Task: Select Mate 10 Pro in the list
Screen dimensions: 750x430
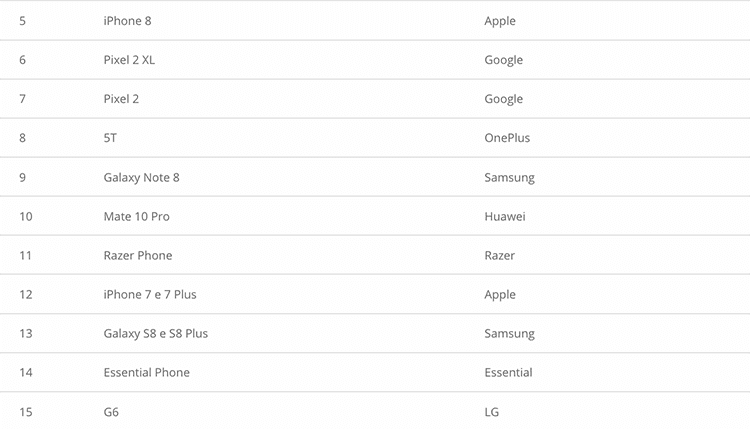Action: (x=136, y=217)
